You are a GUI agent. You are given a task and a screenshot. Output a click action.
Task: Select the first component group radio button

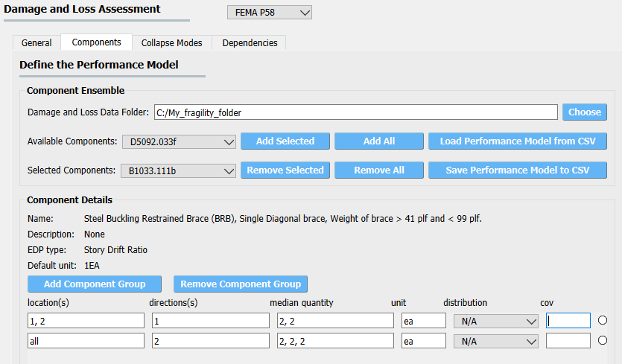point(602,320)
